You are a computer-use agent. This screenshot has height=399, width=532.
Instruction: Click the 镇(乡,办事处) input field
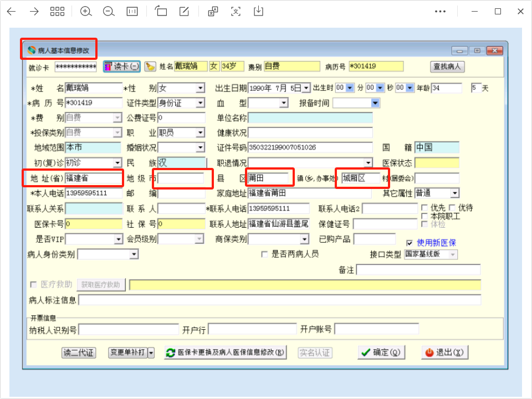(x=361, y=178)
